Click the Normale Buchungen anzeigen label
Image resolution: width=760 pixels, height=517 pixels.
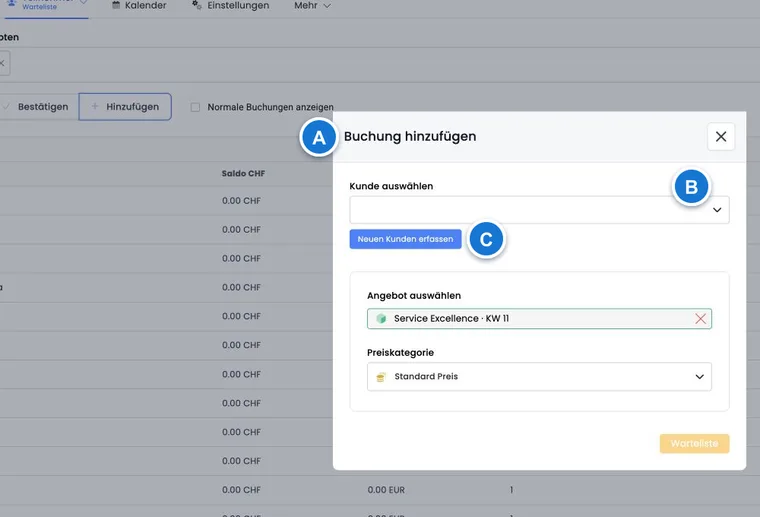[270, 107]
